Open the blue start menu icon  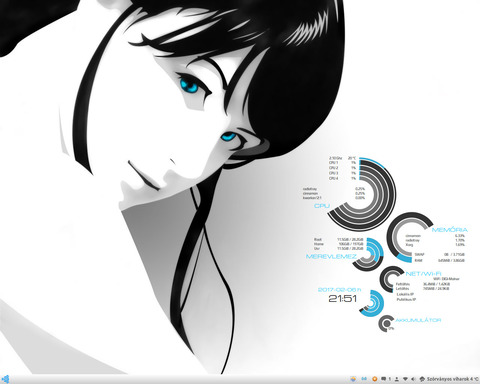5,379
